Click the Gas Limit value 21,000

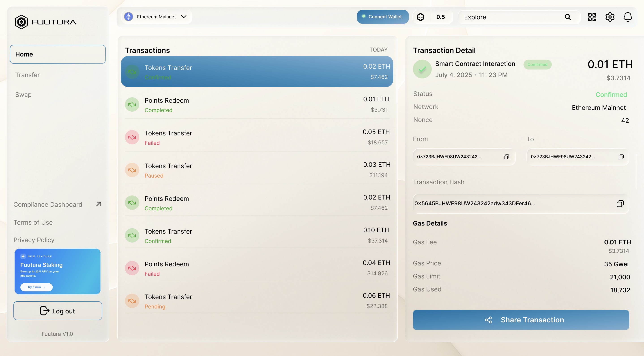coord(620,277)
